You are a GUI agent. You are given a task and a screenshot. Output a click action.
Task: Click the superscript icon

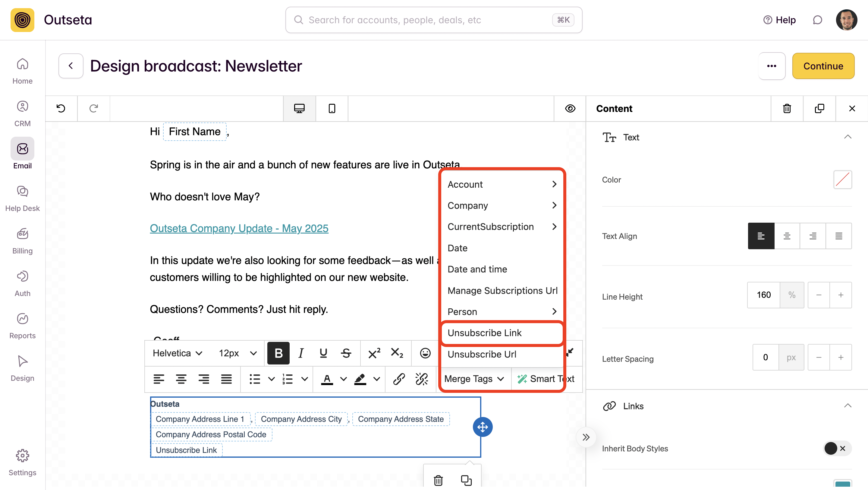point(374,353)
